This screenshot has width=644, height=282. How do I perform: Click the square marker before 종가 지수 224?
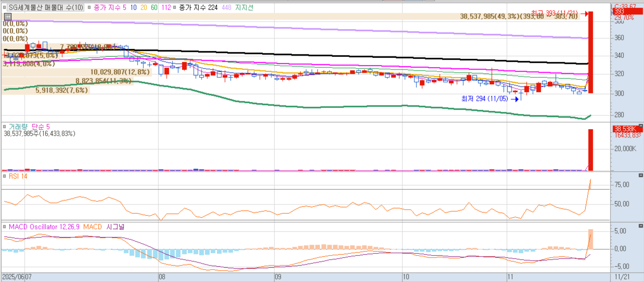[174, 7]
